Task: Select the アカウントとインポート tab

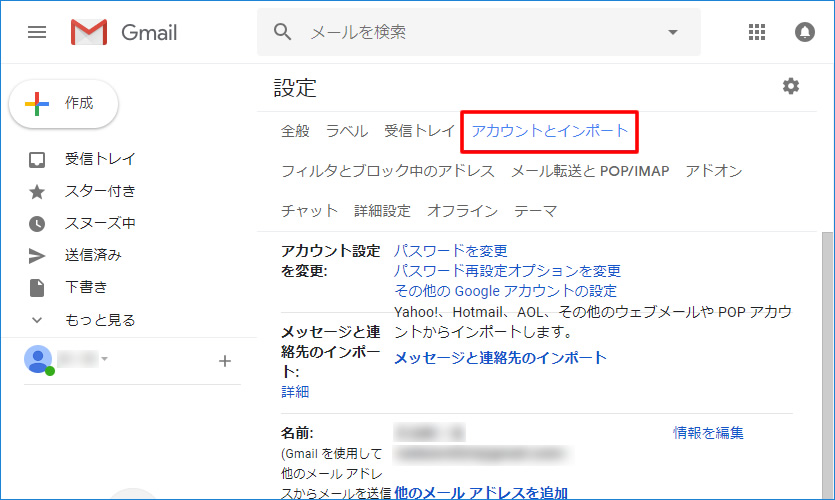Action: 550,131
